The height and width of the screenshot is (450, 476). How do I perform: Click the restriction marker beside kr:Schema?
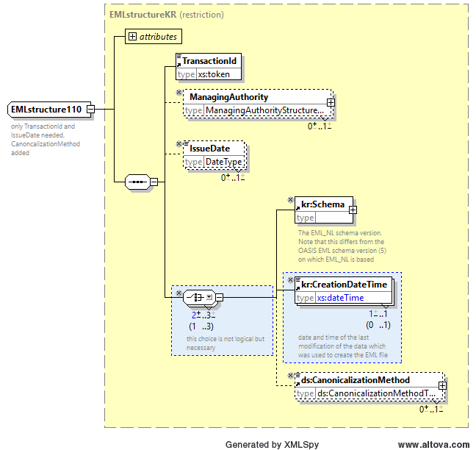click(x=290, y=199)
